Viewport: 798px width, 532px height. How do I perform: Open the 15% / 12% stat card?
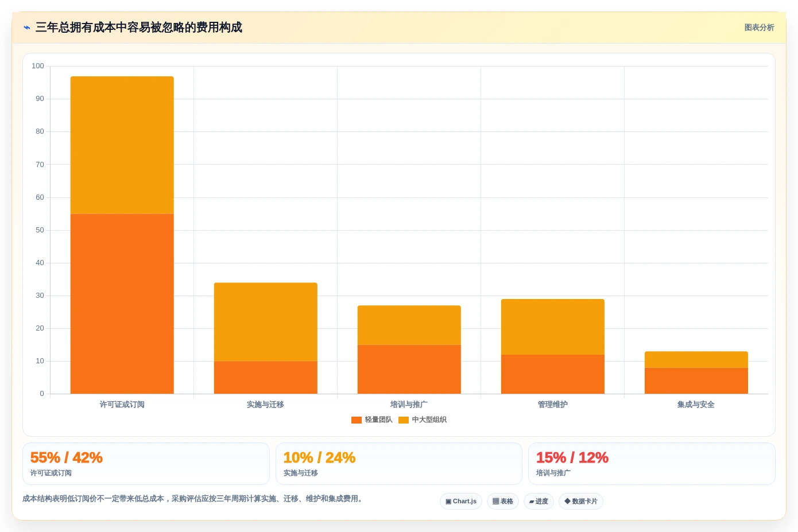click(652, 464)
